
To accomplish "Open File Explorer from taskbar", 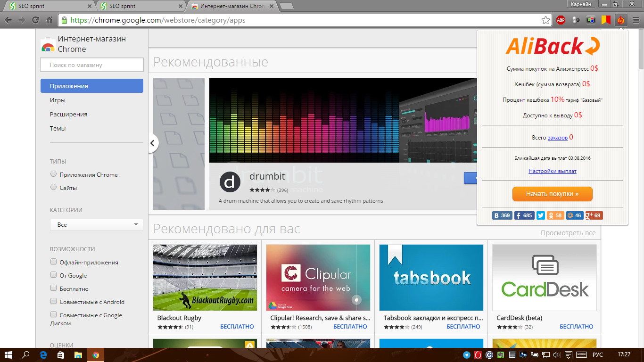I will (x=78, y=355).
